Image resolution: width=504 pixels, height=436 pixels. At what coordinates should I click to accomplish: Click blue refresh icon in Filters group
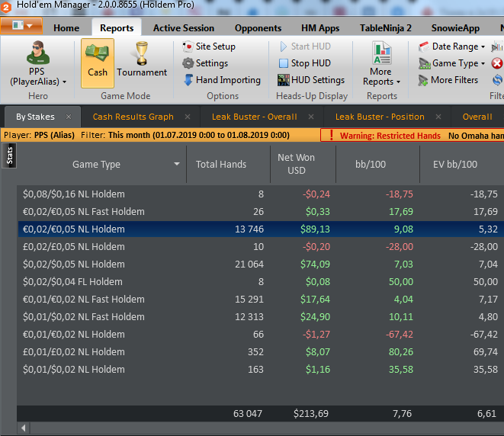(x=497, y=80)
